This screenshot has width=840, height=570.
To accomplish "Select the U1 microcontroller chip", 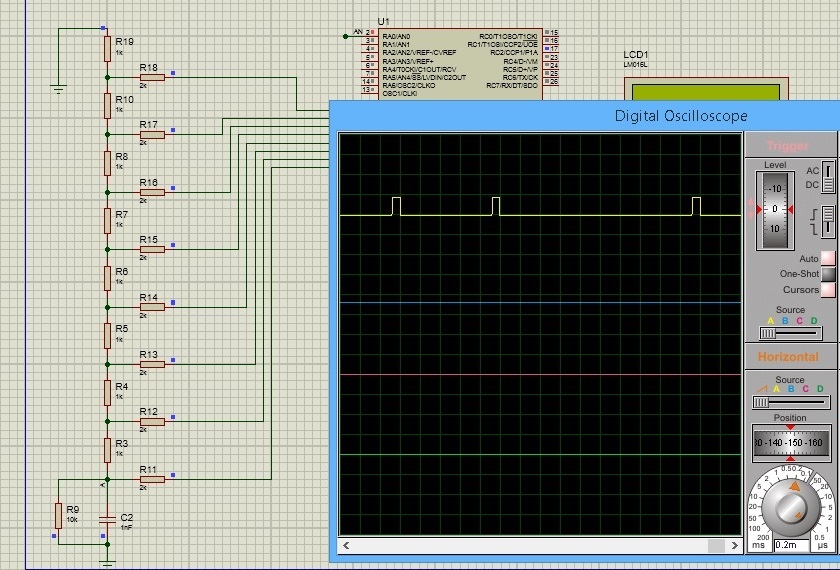I will click(460, 64).
